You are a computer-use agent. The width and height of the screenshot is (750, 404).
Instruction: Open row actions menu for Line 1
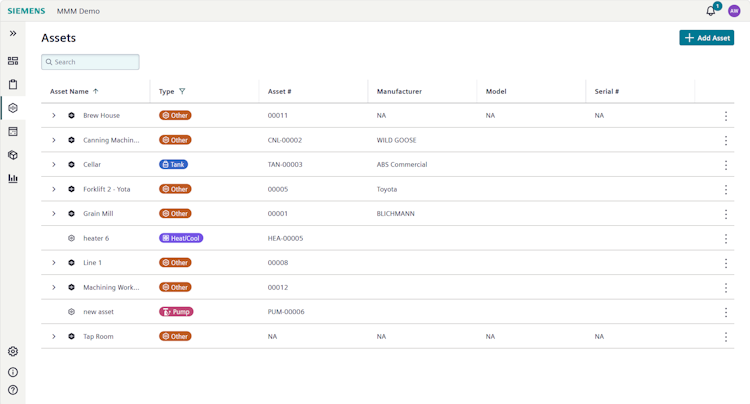(x=726, y=263)
